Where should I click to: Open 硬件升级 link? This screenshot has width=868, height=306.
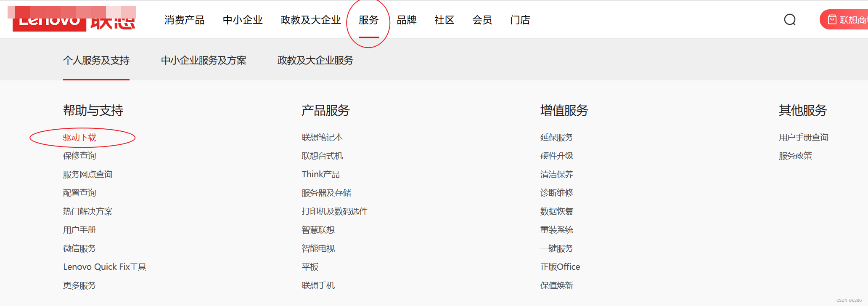coord(557,156)
